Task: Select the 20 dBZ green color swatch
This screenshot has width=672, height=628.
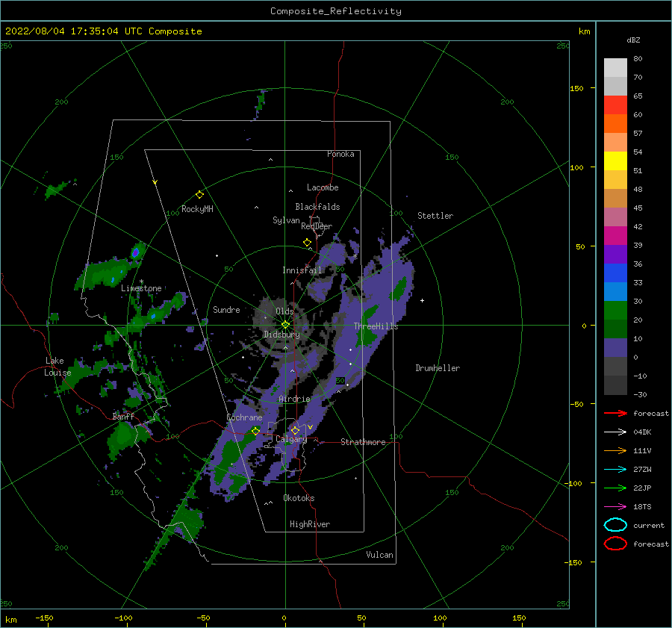Action: point(615,329)
